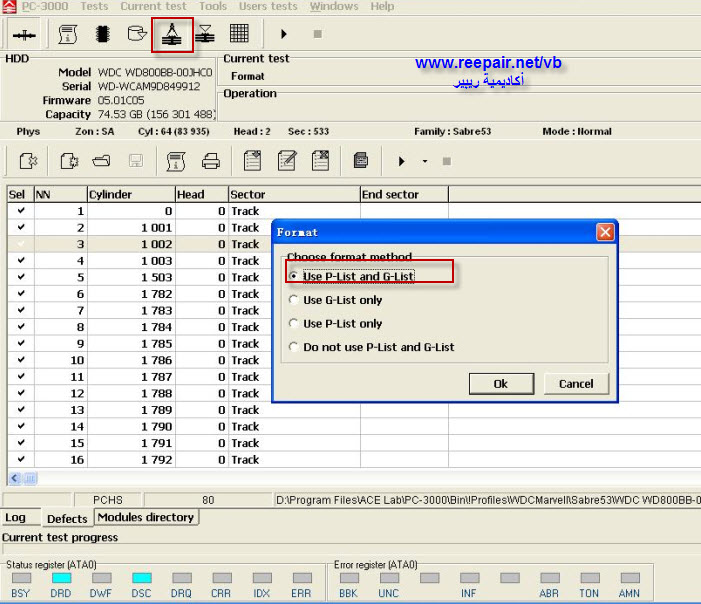Click the printer icon in defects toolbar
This screenshot has height=604, width=701.
(211, 161)
